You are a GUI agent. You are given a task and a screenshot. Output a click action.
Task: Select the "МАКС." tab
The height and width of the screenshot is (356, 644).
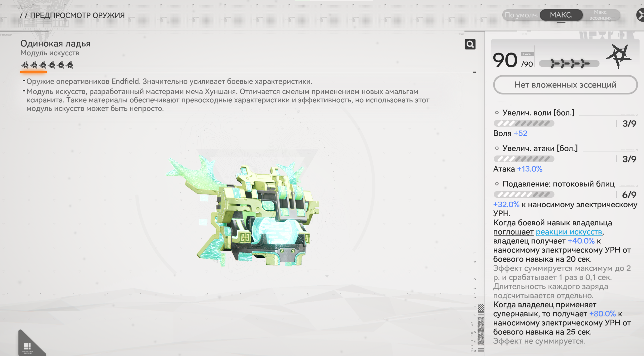point(561,15)
